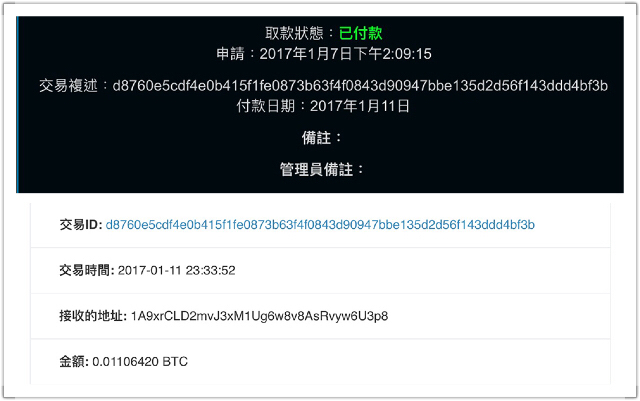Click the 交易複述 label text
The height and width of the screenshot is (401, 640).
click(69, 85)
